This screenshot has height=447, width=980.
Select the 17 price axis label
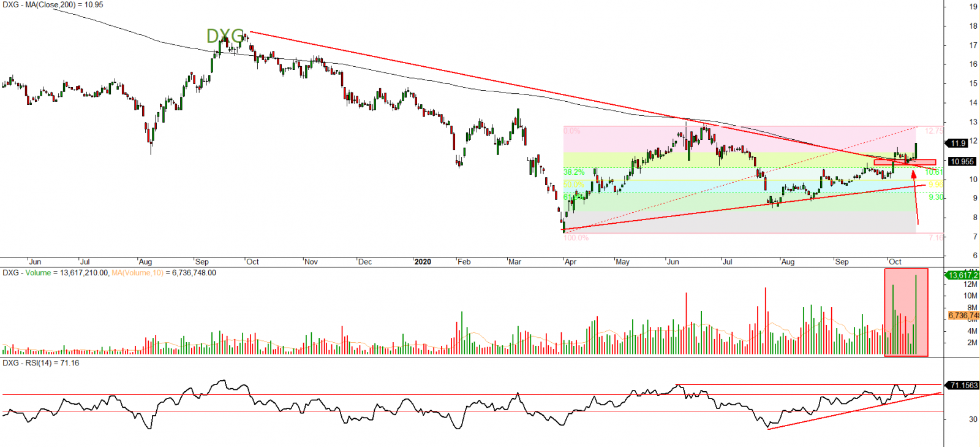point(973,45)
